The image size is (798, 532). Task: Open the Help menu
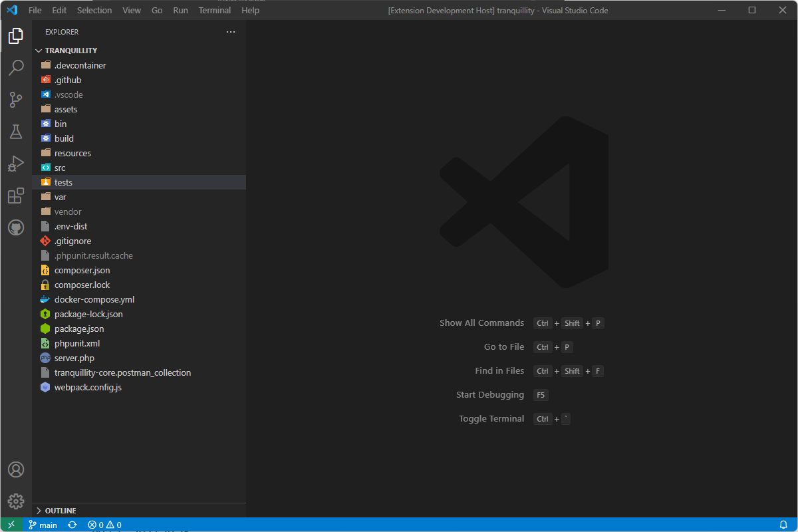click(x=250, y=11)
